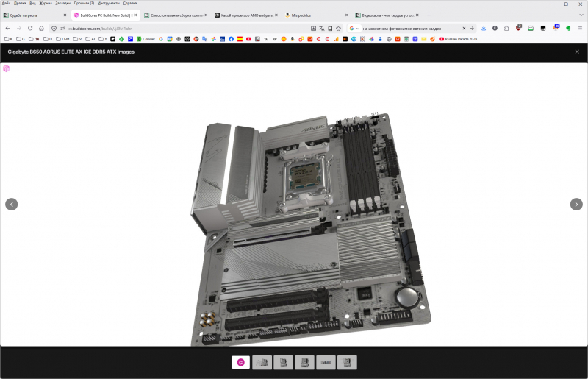Open the Вид menu
Viewport: 588px width, 379px height.
tap(32, 3)
